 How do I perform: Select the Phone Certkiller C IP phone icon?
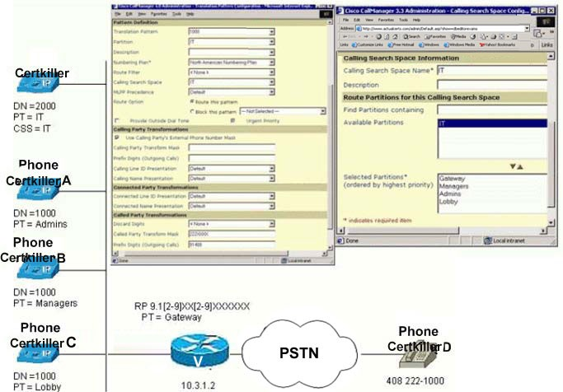click(x=38, y=354)
